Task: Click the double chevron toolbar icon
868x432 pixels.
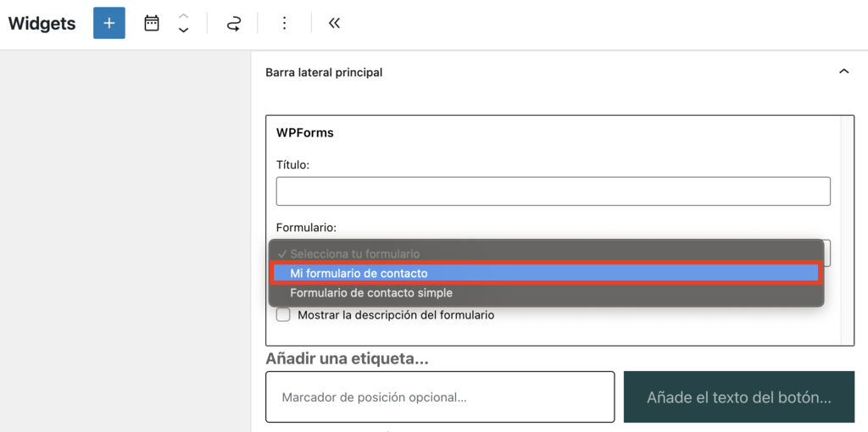Action: tap(334, 23)
